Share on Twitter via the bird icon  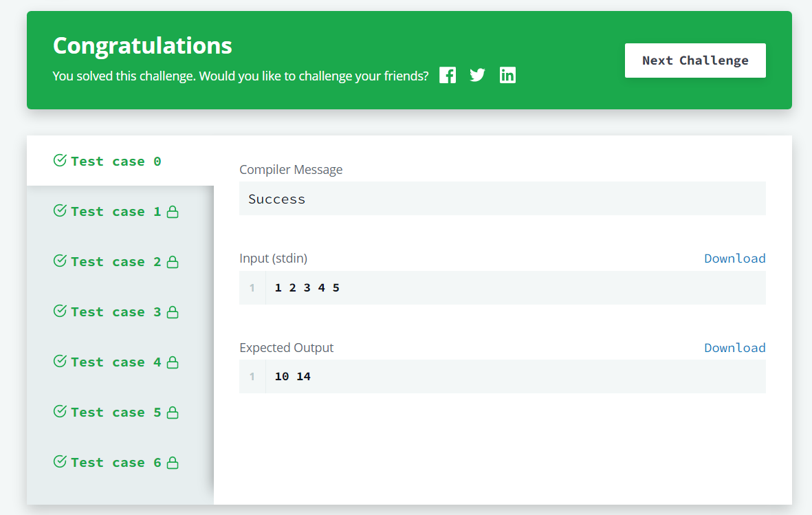(x=477, y=75)
